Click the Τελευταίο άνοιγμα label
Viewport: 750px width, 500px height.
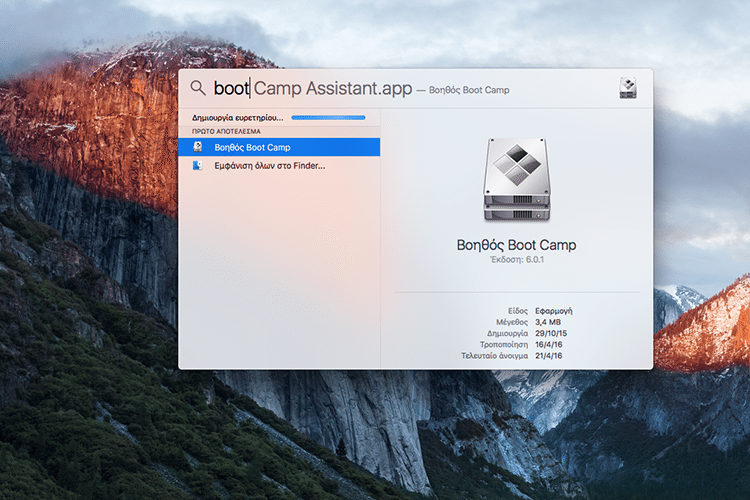[x=495, y=356]
